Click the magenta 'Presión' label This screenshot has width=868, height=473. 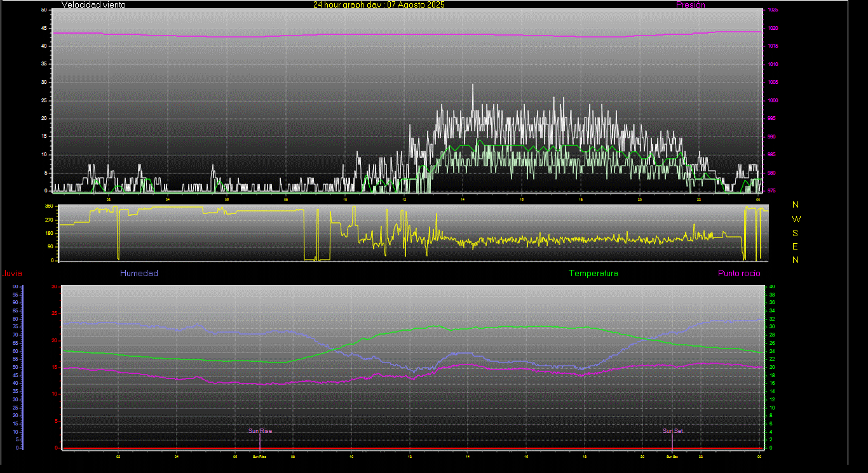691,4
